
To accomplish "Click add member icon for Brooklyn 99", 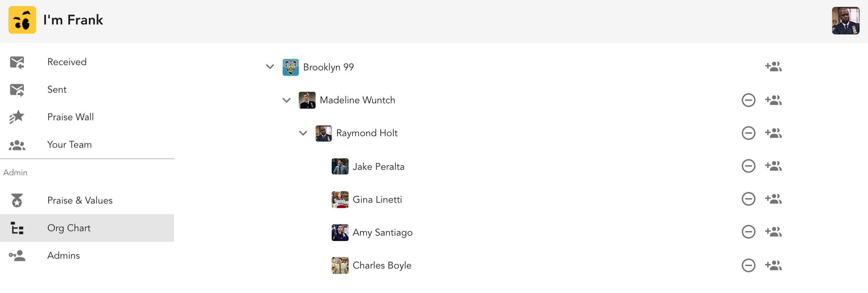I will coord(773,67).
